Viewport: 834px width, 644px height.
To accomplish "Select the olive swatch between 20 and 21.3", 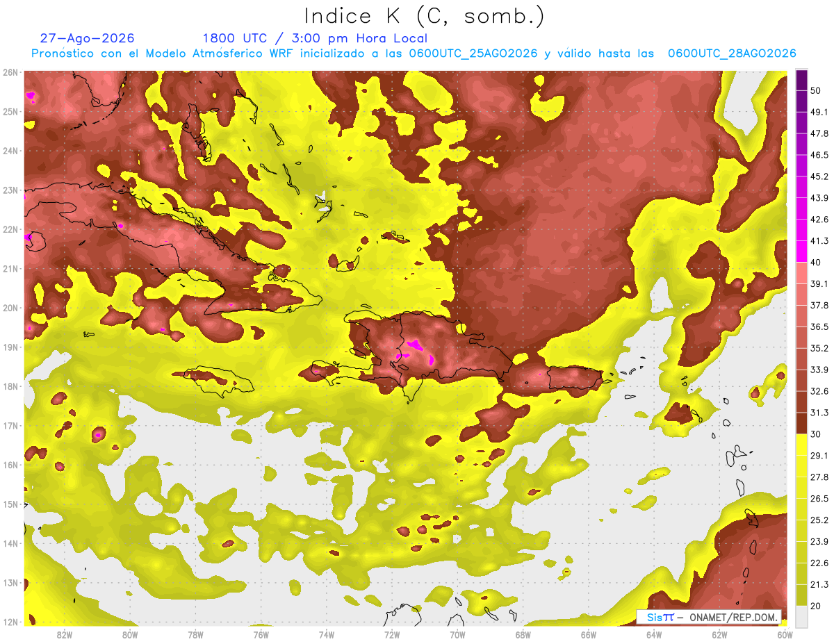I will pyautogui.click(x=801, y=595).
